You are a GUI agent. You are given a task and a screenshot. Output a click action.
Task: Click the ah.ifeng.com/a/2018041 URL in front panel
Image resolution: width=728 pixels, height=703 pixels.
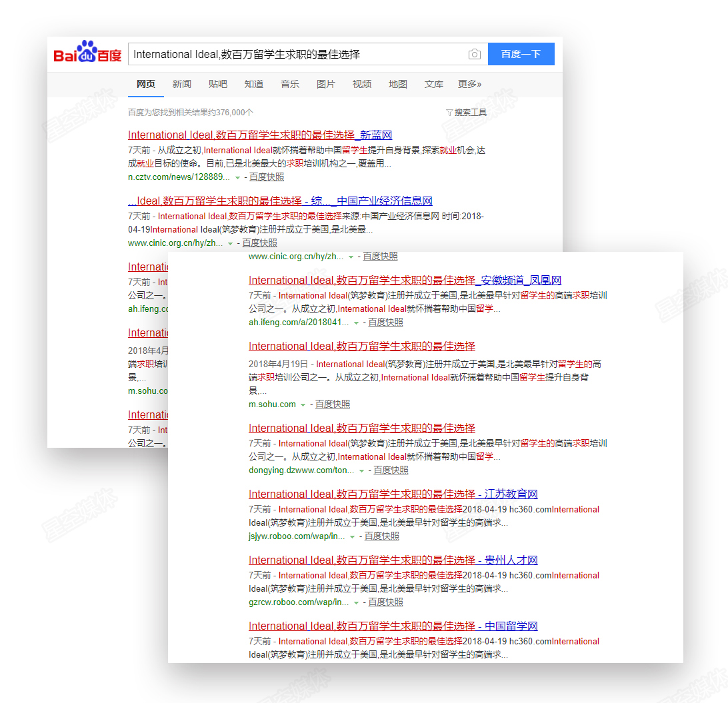[x=299, y=323]
